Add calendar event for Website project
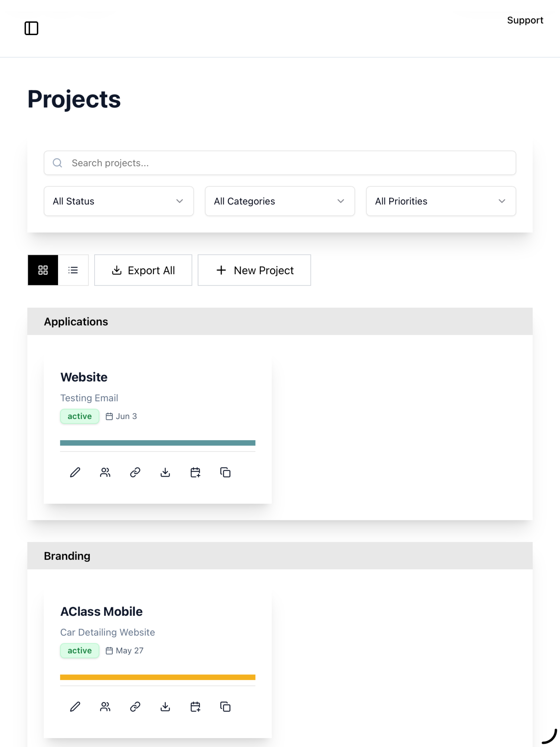 (x=195, y=472)
